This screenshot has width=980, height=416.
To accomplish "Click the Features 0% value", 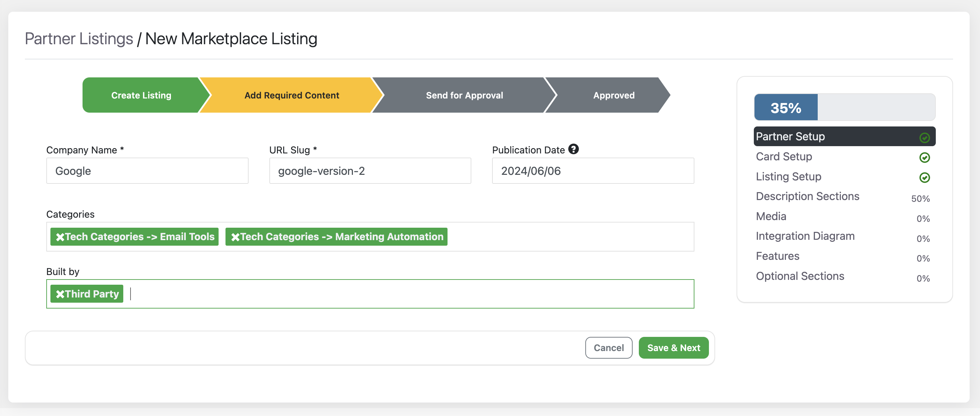I will click(923, 258).
